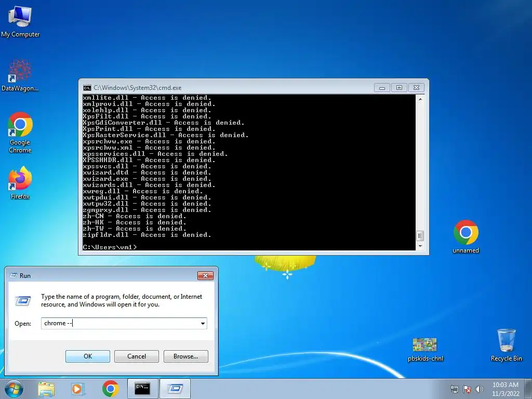This screenshot has width=532, height=399.
Task: Close the cmd.exe window
Action: pos(417,88)
